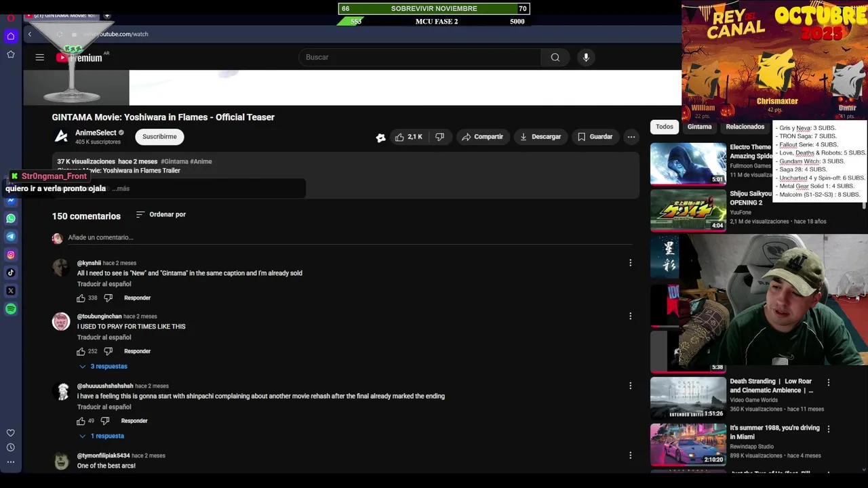Open X (Twitter) in Opera sidebar

click(11, 291)
